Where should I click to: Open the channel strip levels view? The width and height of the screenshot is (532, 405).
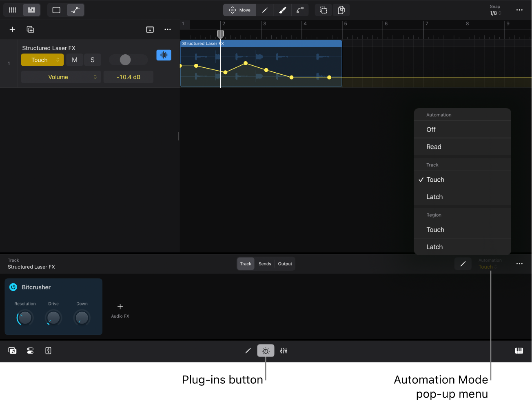tap(284, 350)
